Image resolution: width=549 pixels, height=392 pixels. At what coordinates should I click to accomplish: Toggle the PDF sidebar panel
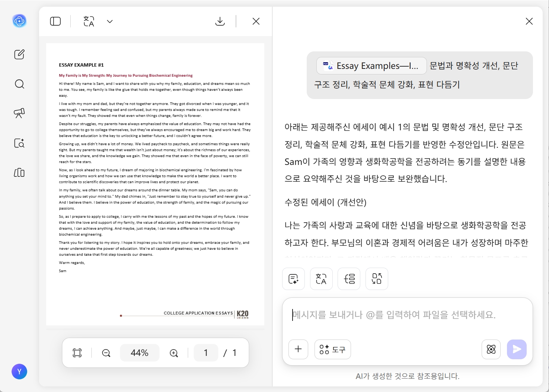click(55, 21)
